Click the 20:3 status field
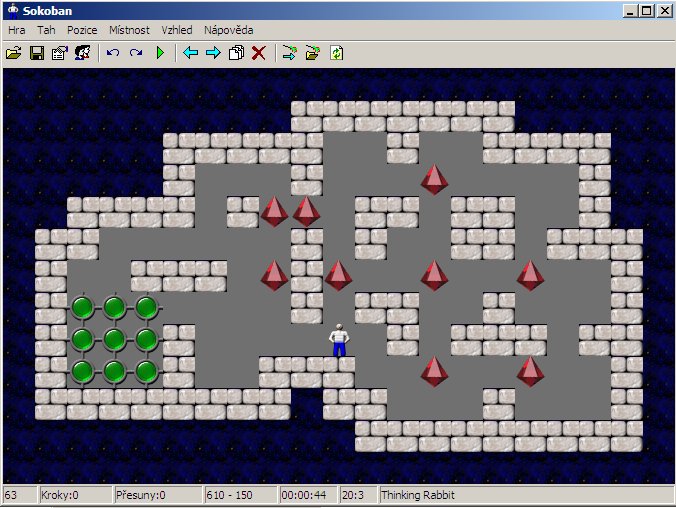 [x=358, y=495]
